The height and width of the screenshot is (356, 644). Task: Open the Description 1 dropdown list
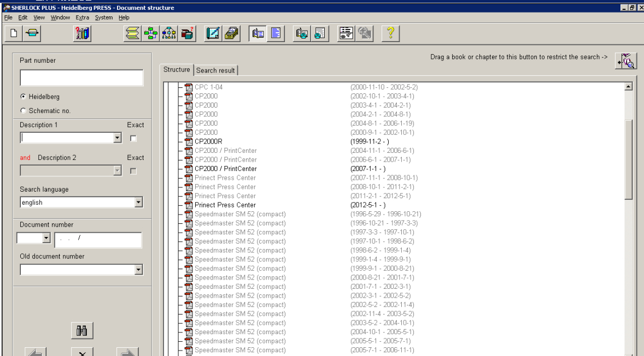118,138
